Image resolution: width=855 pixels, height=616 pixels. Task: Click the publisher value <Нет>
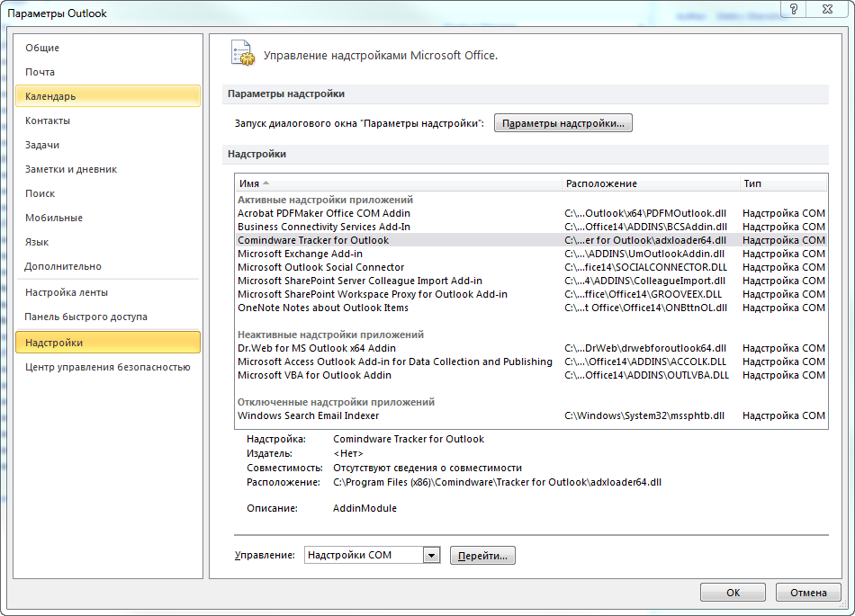pos(348,453)
